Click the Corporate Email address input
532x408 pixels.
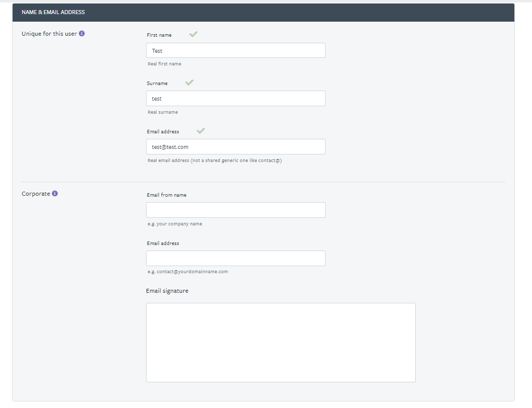point(236,258)
